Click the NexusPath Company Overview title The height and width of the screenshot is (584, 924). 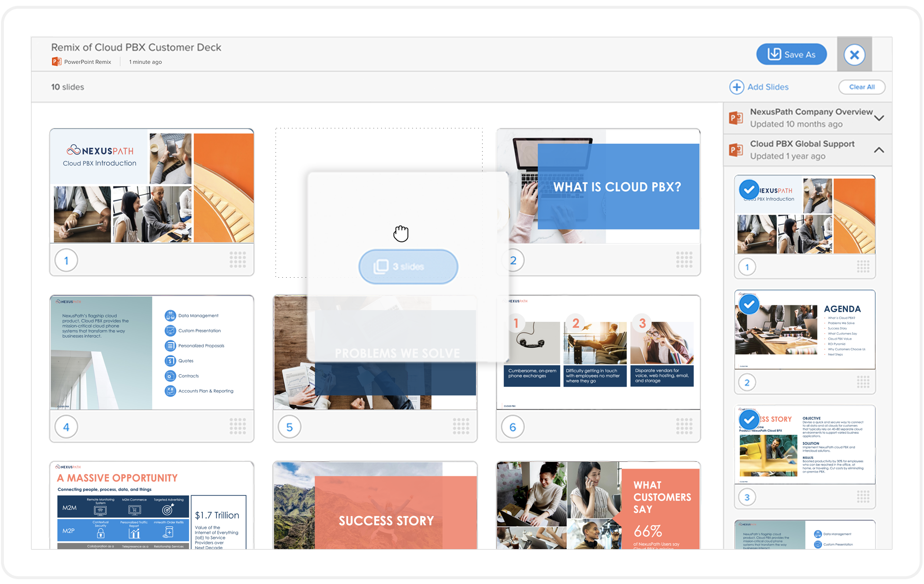811,112
